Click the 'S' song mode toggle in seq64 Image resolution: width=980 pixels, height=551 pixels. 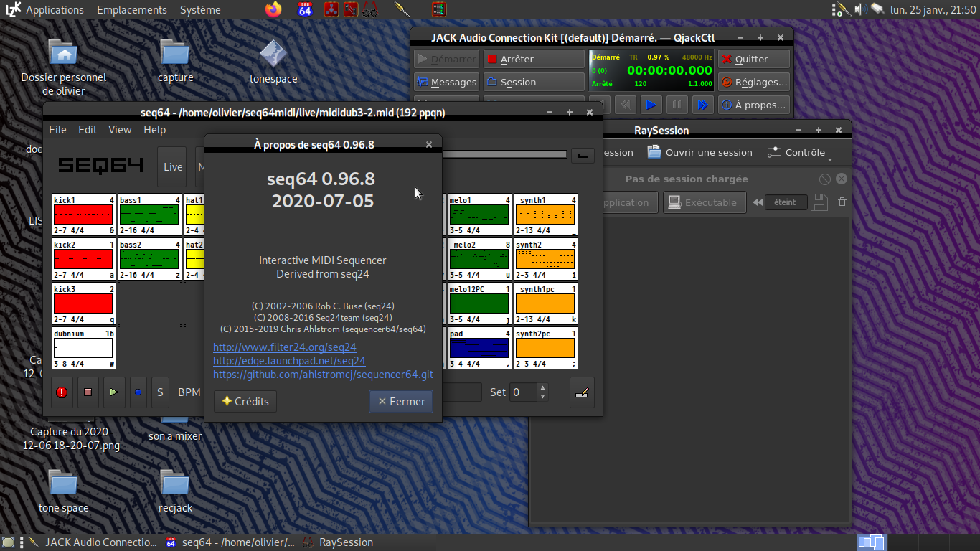click(160, 392)
